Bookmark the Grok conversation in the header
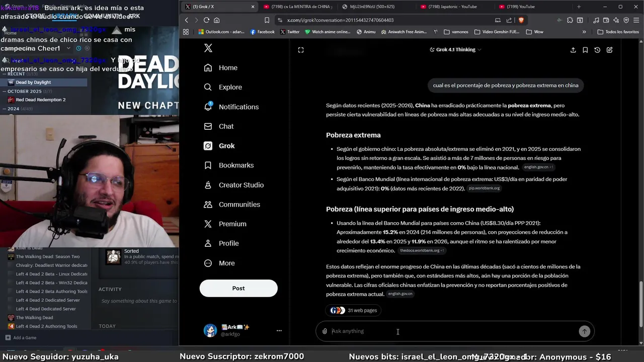Image resolution: width=644 pixels, height=362 pixels. (x=585, y=50)
